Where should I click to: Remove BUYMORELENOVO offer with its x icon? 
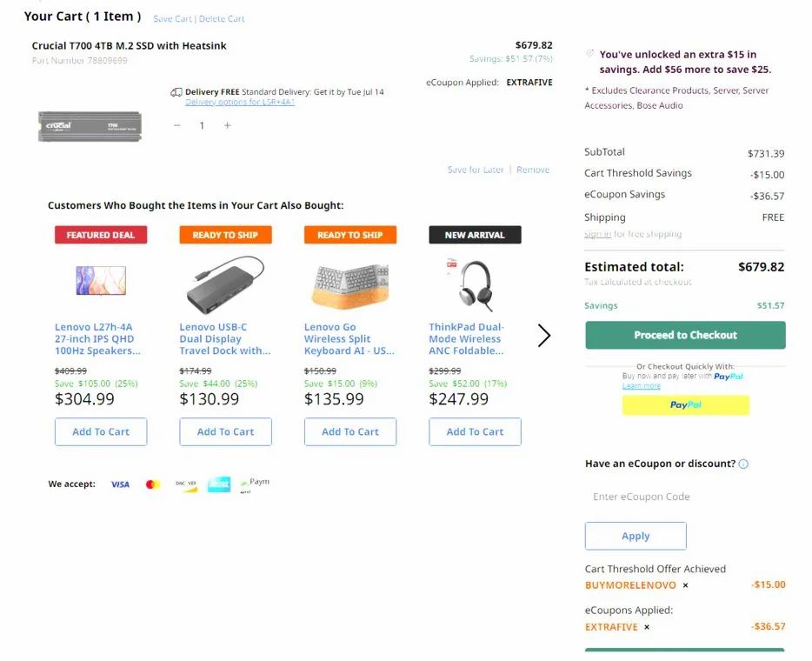[686, 585]
